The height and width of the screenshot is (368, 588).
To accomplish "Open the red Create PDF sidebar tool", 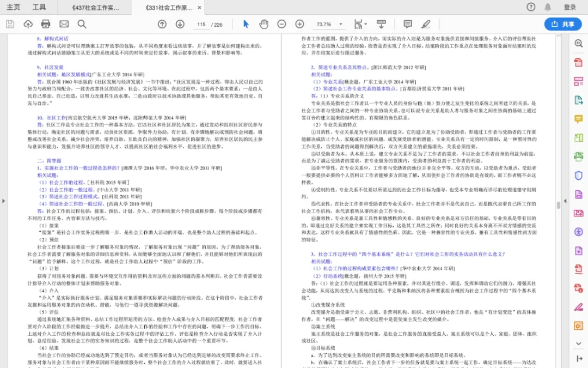I will pos(579,62).
